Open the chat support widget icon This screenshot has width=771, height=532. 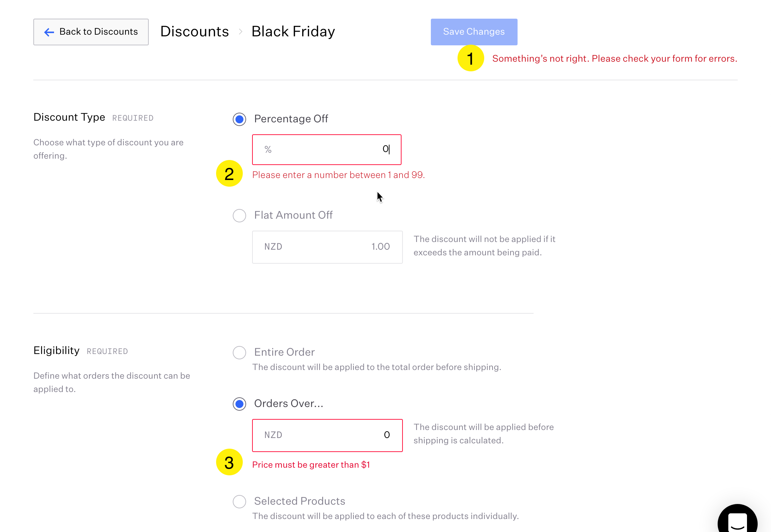pos(737,519)
